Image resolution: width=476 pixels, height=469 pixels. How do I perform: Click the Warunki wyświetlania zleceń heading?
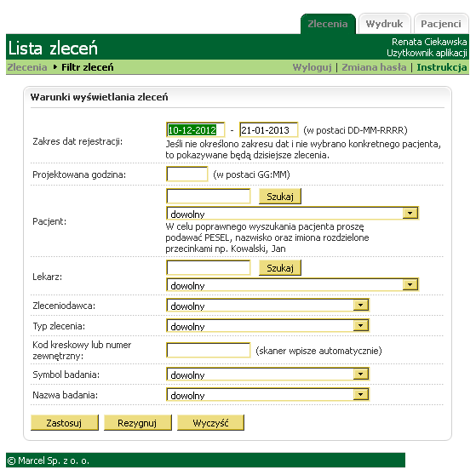99,97
